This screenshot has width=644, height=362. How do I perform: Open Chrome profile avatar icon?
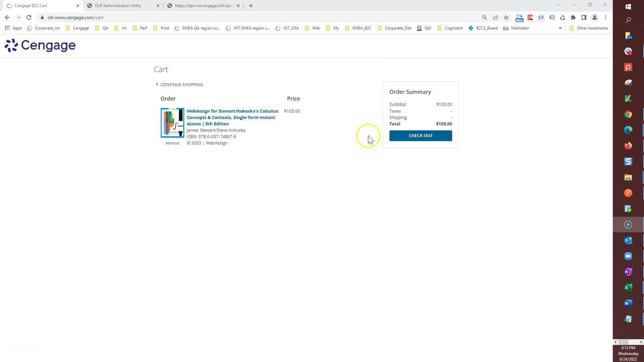click(x=595, y=17)
